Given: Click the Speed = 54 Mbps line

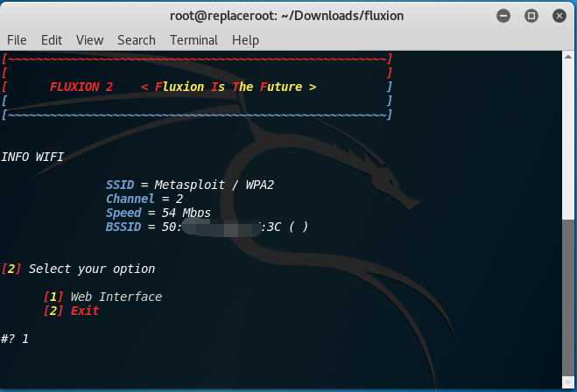Looking at the screenshot, I should 158,213.
